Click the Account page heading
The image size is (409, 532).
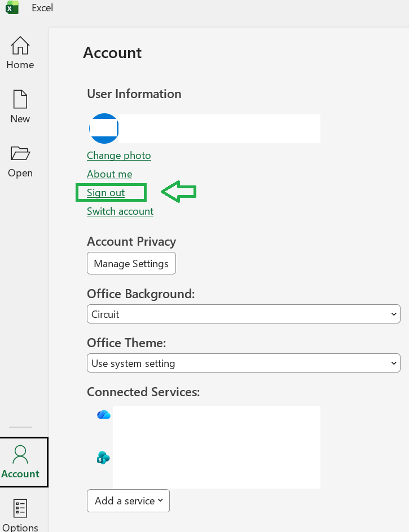(112, 53)
